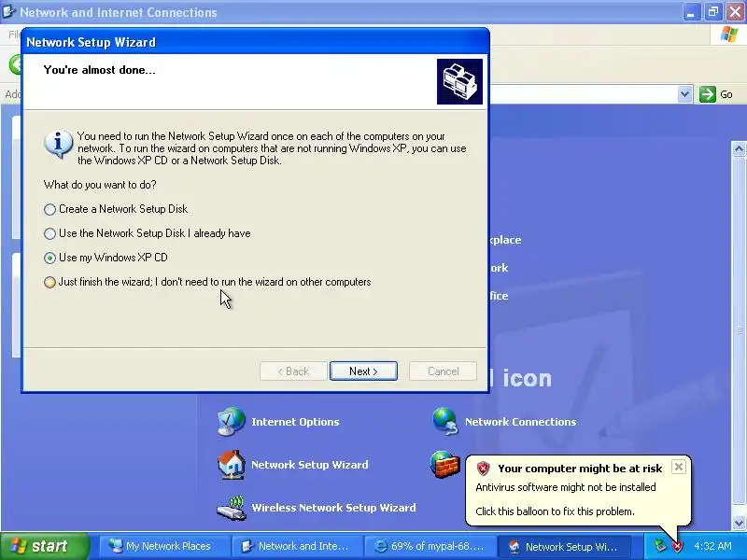Click the scrollbar down arrow in Control Panel window
The height and width of the screenshot is (560, 747).
[x=739, y=523]
